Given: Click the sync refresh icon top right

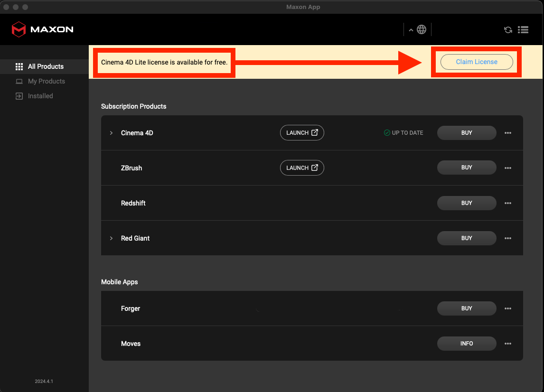Looking at the screenshot, I should point(508,29).
